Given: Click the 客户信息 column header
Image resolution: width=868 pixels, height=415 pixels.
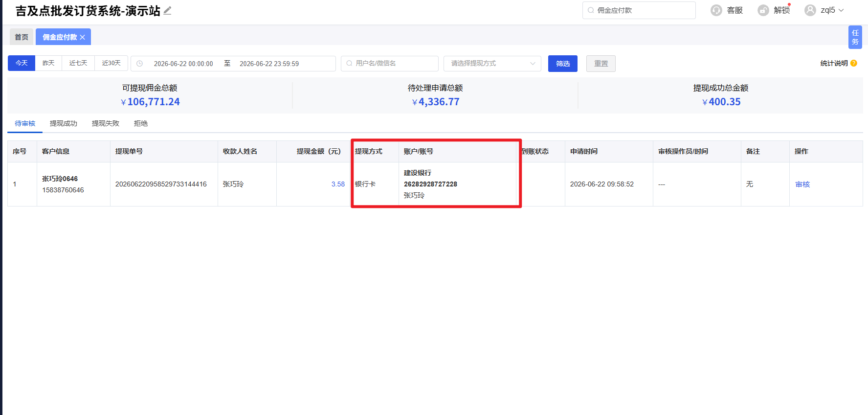Looking at the screenshot, I should 56,152.
